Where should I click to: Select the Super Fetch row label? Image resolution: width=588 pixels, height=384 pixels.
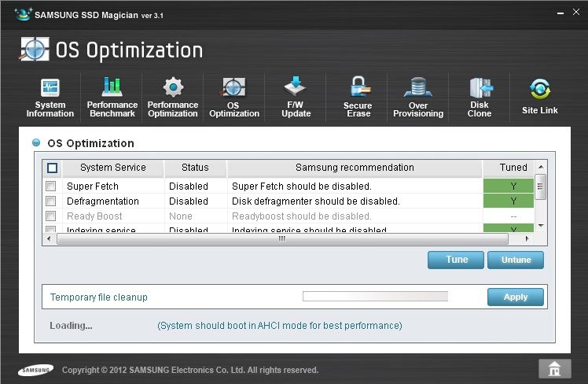click(x=93, y=186)
